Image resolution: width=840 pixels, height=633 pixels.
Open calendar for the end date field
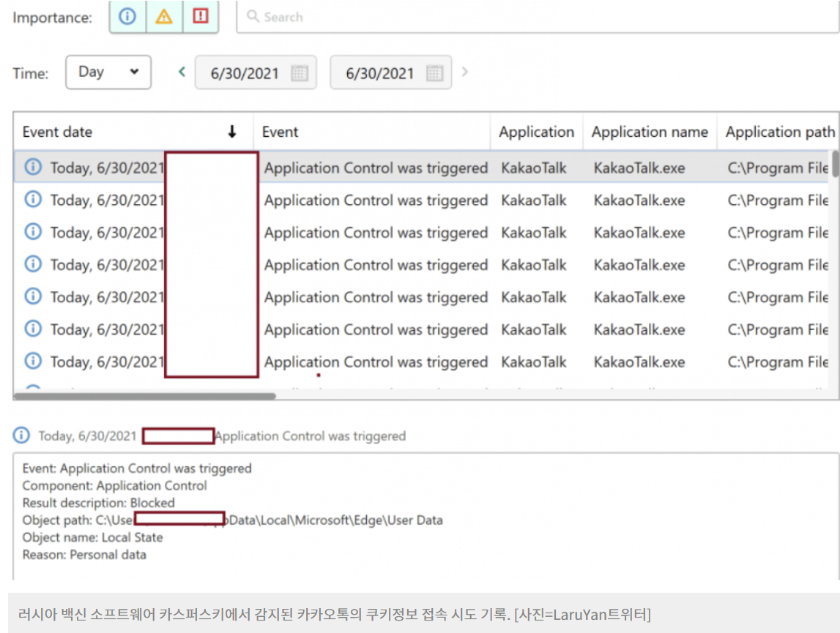(x=434, y=73)
